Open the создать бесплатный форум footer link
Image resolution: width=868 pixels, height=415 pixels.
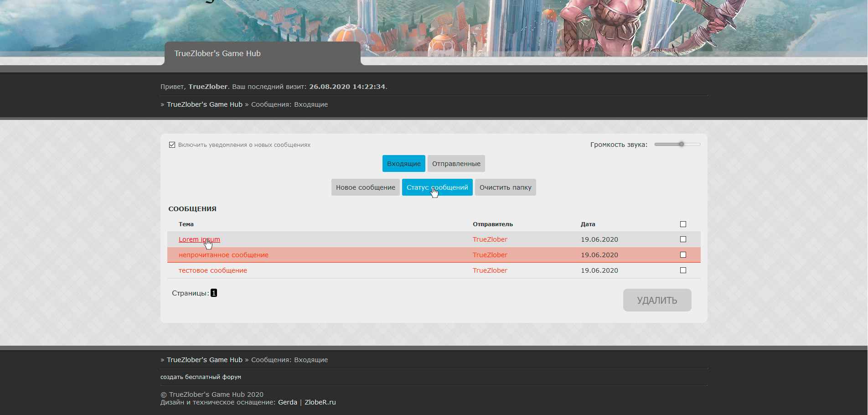(201, 377)
